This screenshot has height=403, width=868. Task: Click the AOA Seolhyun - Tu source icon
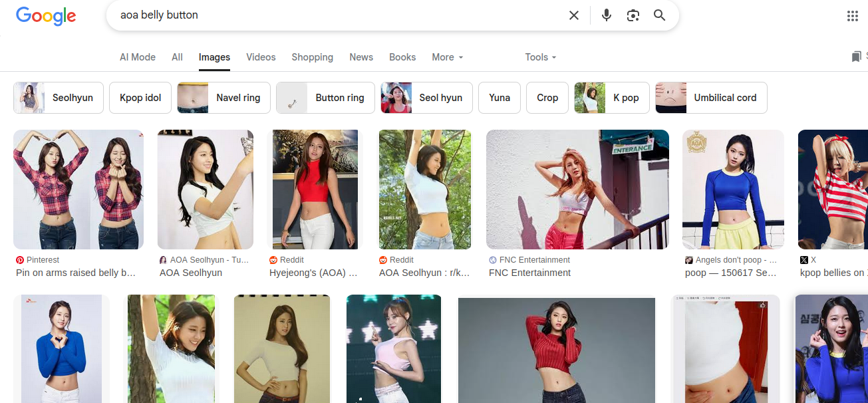163,260
